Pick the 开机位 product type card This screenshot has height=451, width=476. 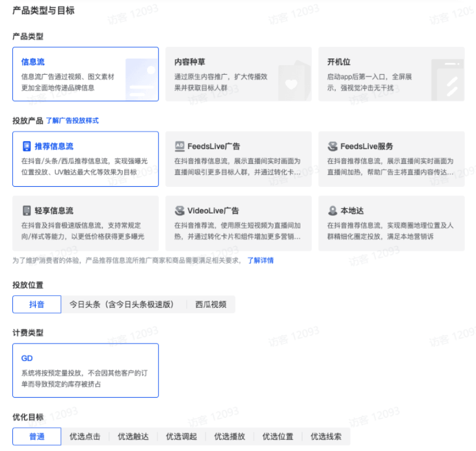click(x=391, y=74)
